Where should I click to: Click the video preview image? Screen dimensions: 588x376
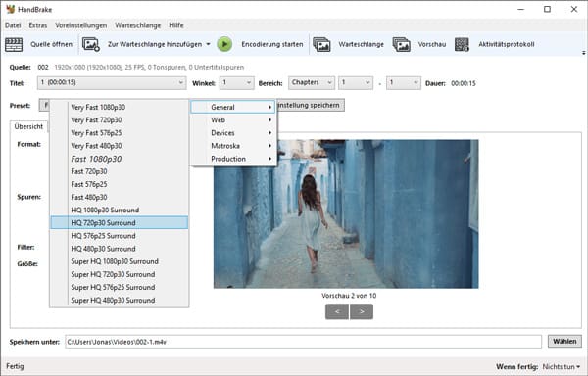346,213
